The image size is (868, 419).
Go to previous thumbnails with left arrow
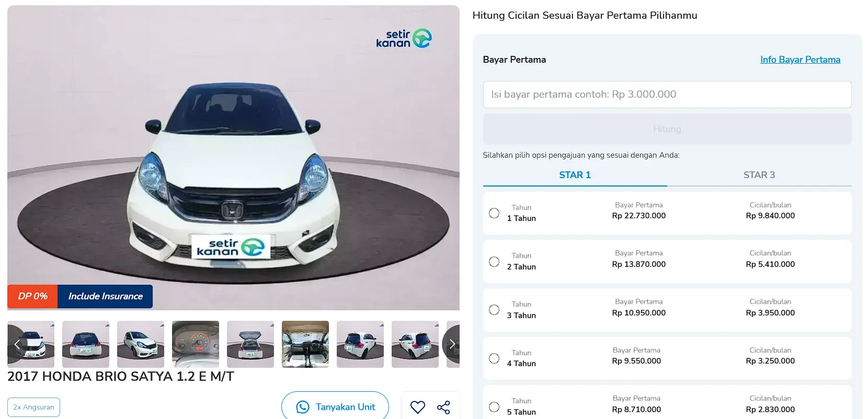pos(17,344)
